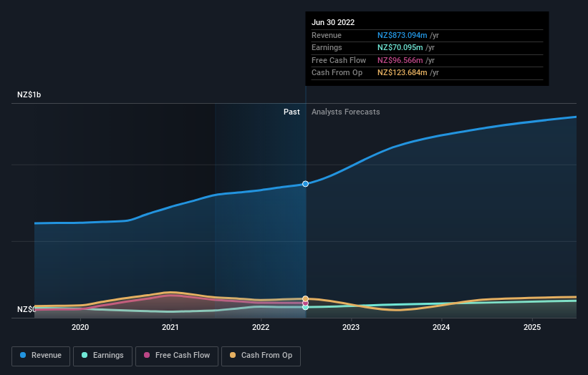This screenshot has height=375, width=588.
Task: Click the Jun 30 2022 tooltip date
Action: [x=333, y=22]
